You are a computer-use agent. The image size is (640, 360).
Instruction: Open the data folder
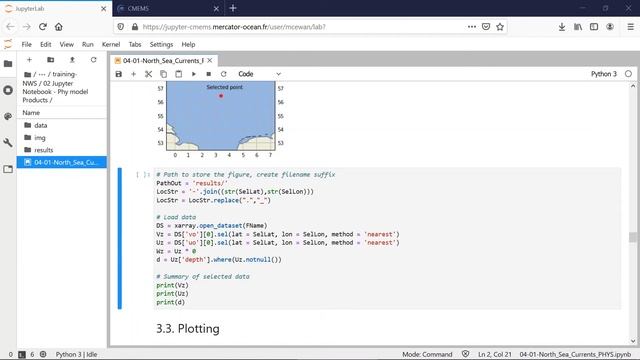click(x=62, y=125)
